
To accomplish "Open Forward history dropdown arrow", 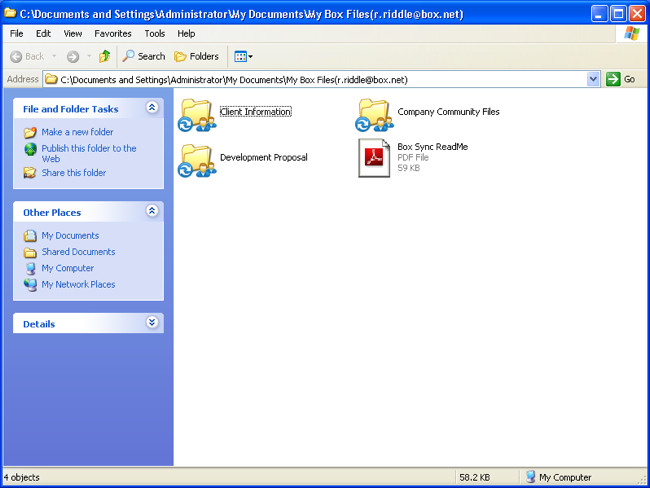I will 89,56.
